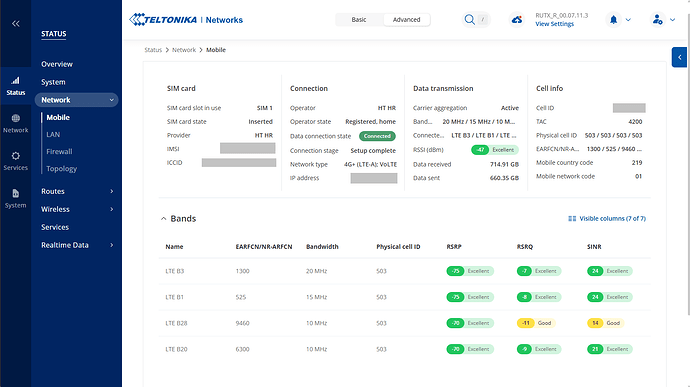Click the Carrier aggregation Active value
This screenshot has width=690, height=387.
(510, 108)
